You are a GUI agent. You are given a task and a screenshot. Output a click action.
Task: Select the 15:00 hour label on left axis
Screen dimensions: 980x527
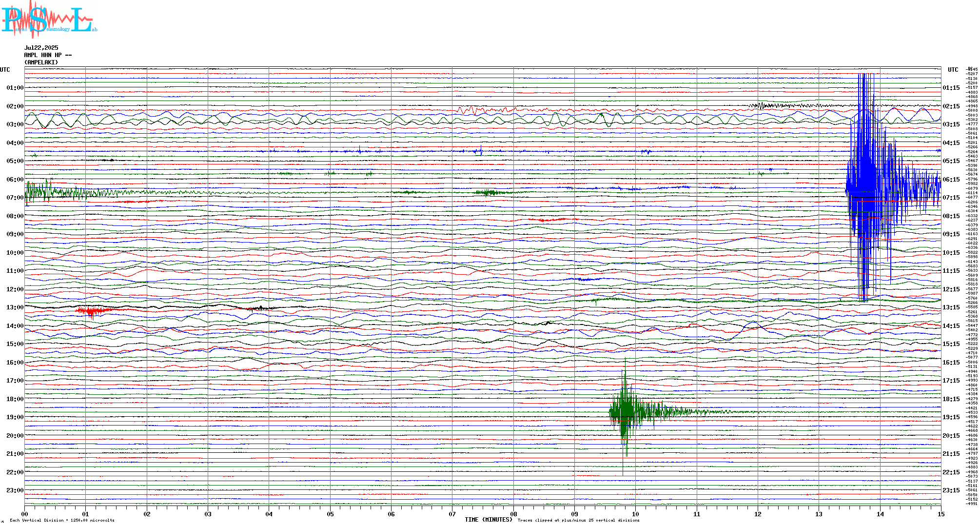pos(15,344)
